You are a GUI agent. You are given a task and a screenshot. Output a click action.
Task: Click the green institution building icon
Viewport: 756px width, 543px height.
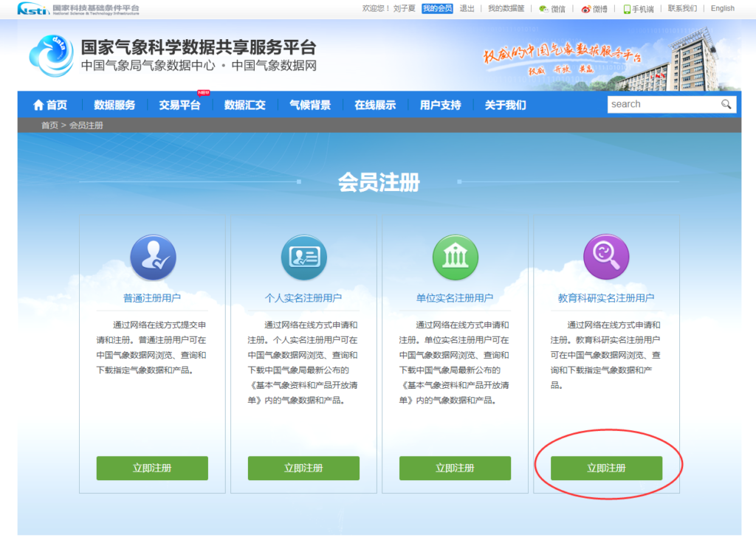[455, 257]
